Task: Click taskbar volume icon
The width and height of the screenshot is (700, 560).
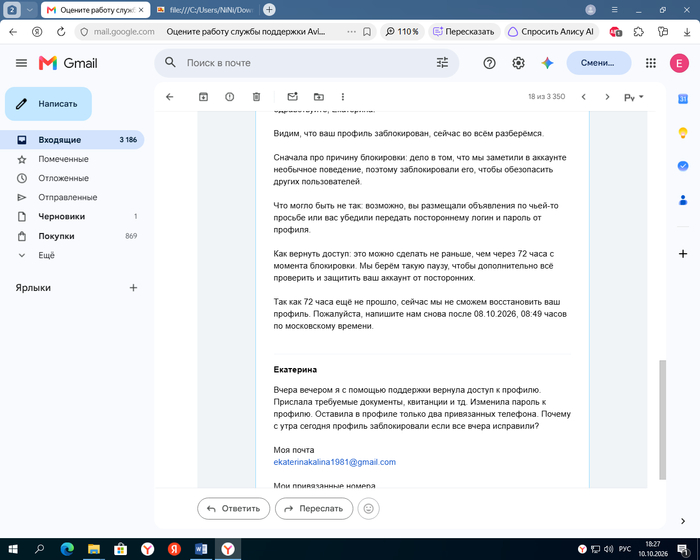Action: [608, 549]
